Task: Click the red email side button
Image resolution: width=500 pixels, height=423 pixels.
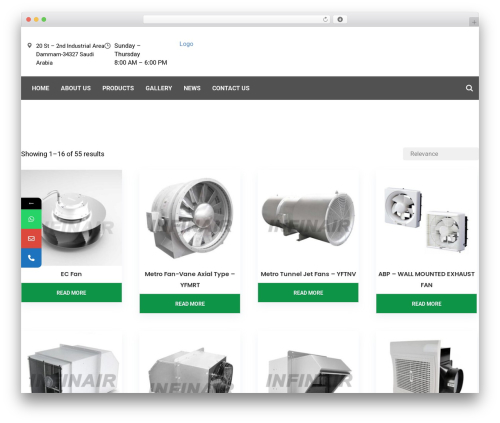Action: pos(31,238)
